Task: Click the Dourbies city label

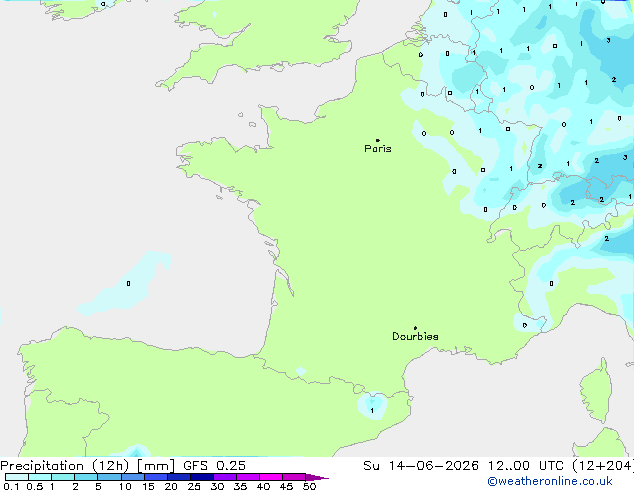Action: pyautogui.click(x=415, y=336)
